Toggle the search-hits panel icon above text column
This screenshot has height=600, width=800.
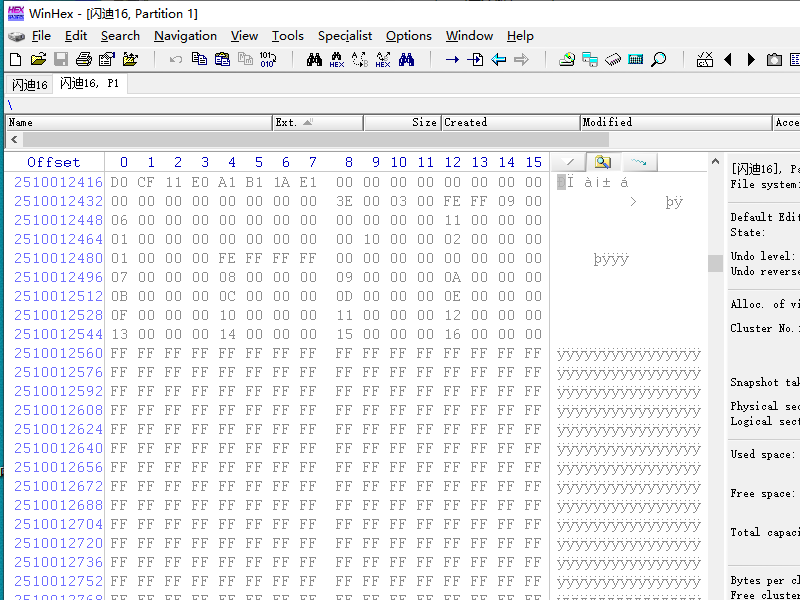click(x=603, y=162)
